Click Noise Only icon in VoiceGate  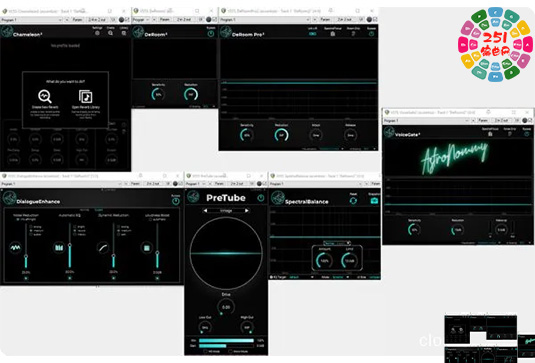(x=509, y=134)
